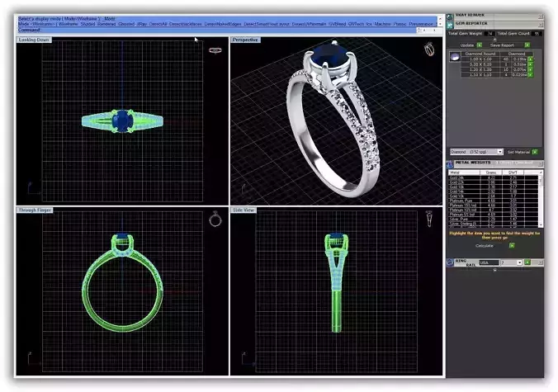Close the Metal Weights panel
This screenshot has height=392, width=558.
click(x=541, y=163)
